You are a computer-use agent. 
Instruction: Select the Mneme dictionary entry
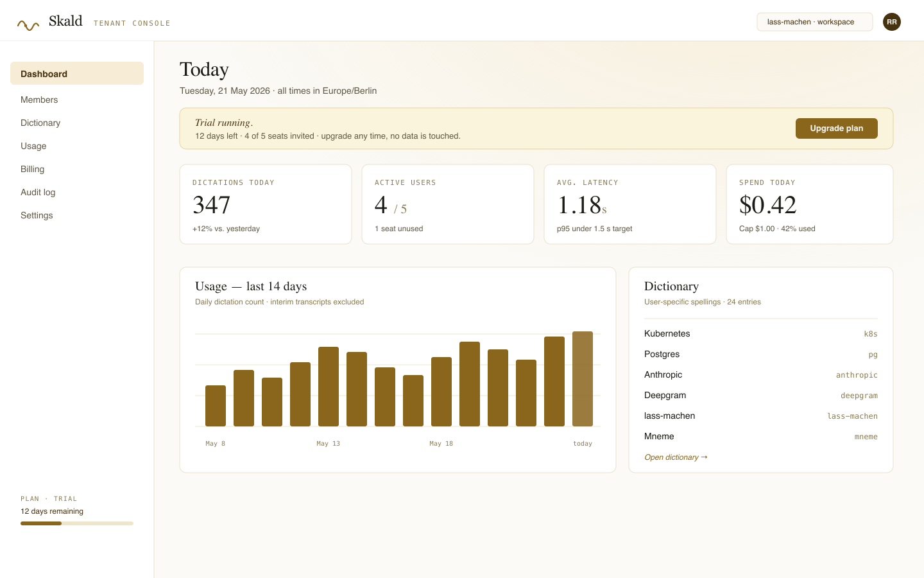[761, 436]
